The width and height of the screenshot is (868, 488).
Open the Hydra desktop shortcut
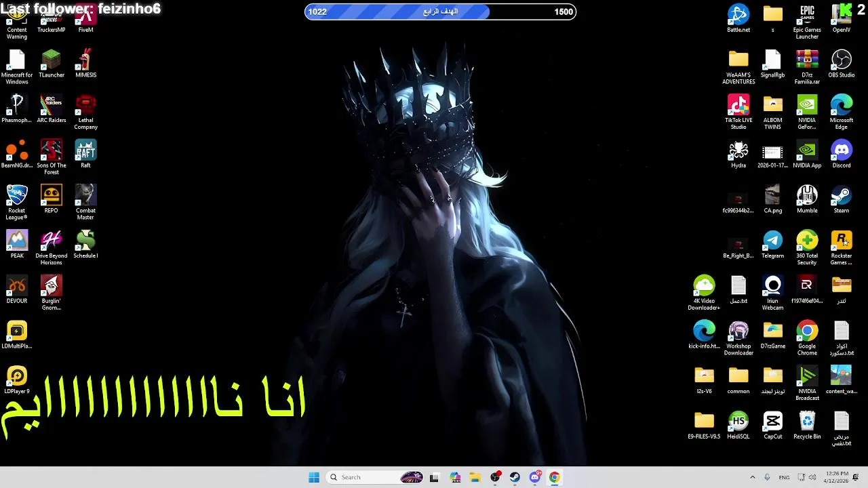coord(738,154)
